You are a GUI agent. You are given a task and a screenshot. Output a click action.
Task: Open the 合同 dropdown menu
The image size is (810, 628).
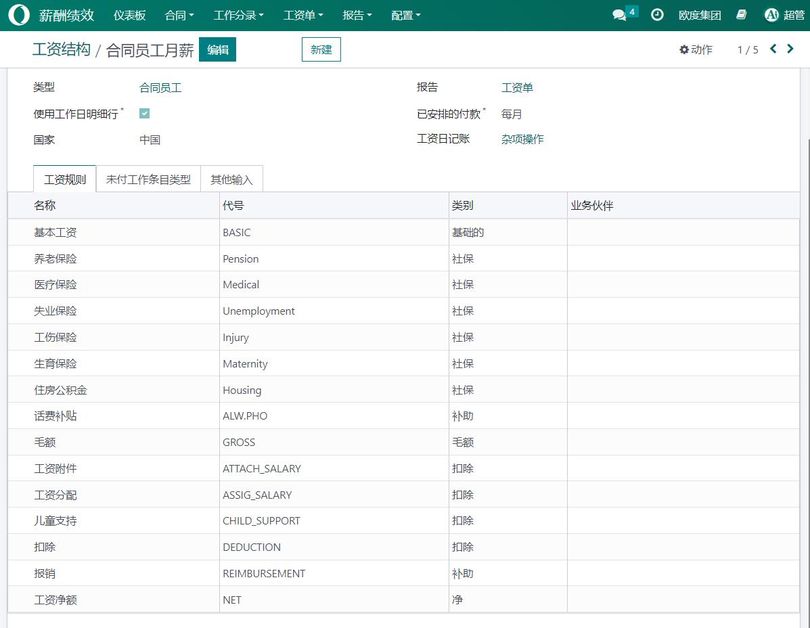pyautogui.click(x=176, y=14)
